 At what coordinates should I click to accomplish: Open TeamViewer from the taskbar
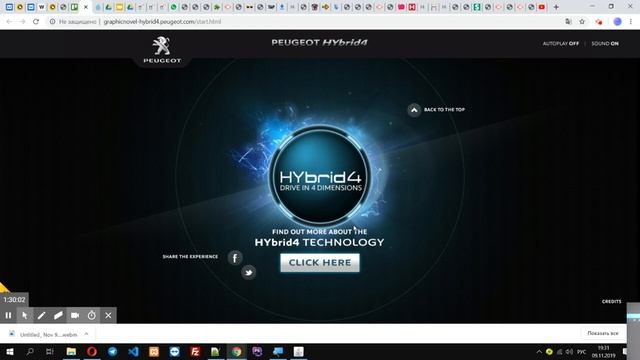[174, 351]
